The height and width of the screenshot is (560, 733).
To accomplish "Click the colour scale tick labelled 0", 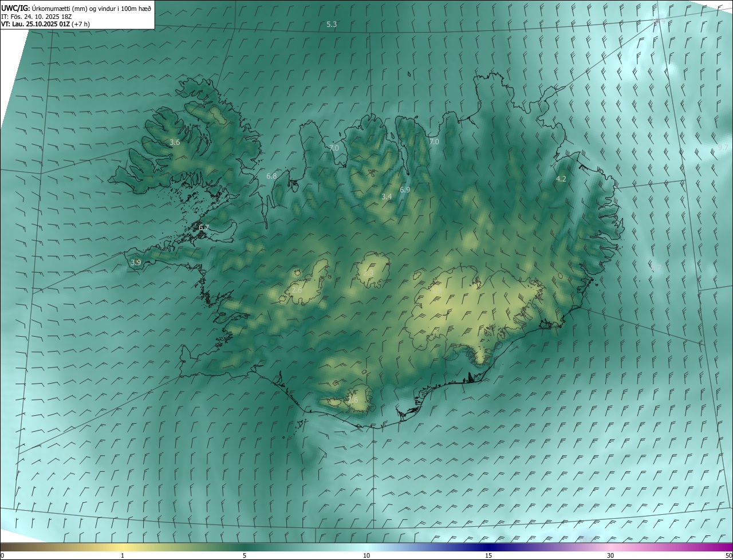I will tap(2, 555).
